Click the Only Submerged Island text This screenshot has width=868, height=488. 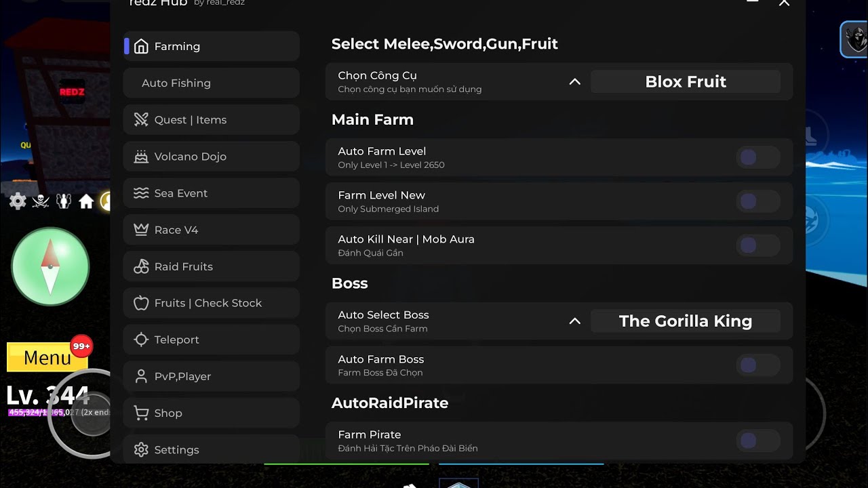tap(389, 209)
